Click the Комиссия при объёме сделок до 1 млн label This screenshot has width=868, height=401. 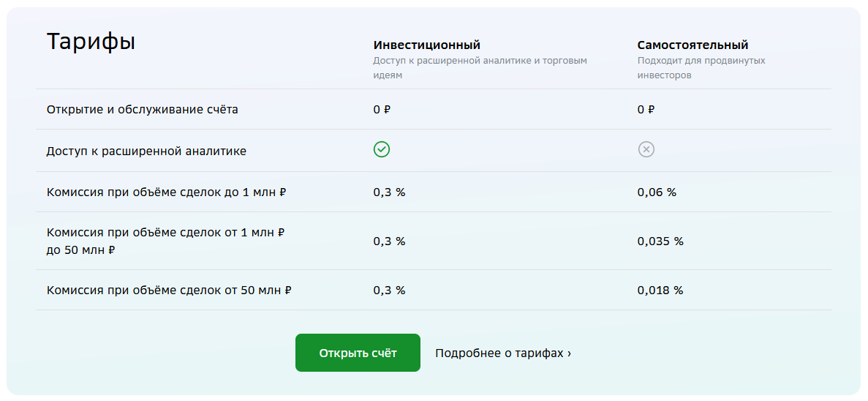pos(166,192)
